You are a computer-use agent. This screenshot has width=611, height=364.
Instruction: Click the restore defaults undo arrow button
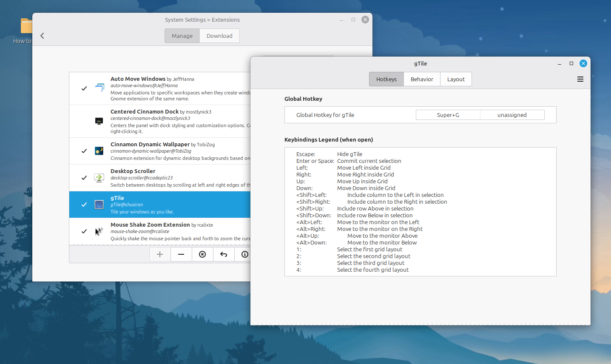(x=224, y=254)
